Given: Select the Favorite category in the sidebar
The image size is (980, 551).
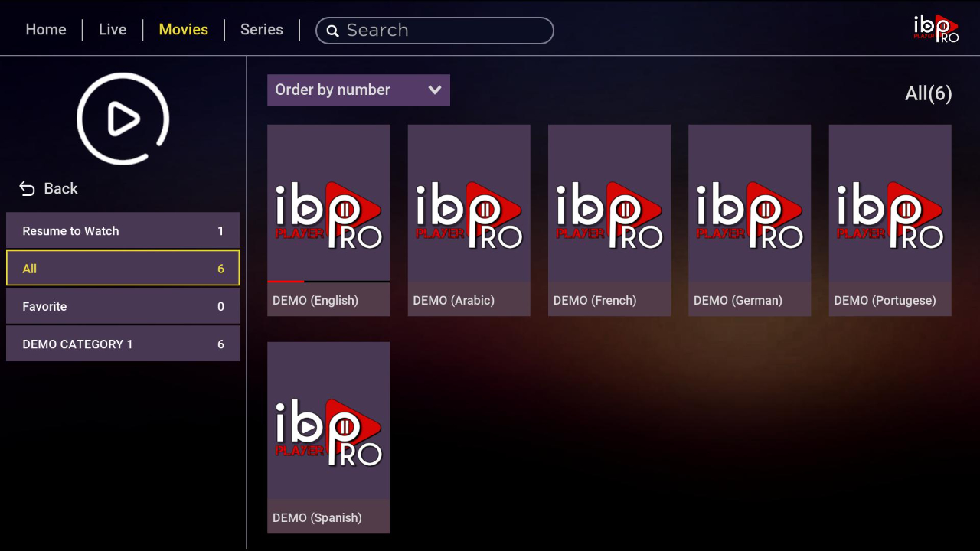Looking at the screenshot, I should (122, 305).
